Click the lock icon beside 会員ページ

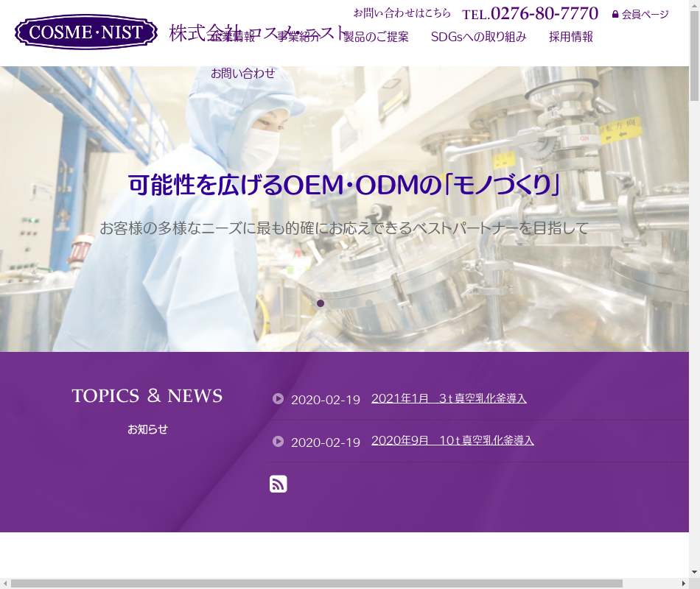[x=615, y=14]
